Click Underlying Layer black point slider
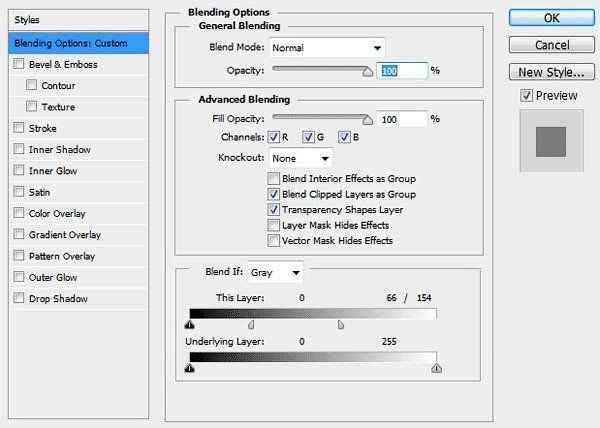 click(189, 368)
